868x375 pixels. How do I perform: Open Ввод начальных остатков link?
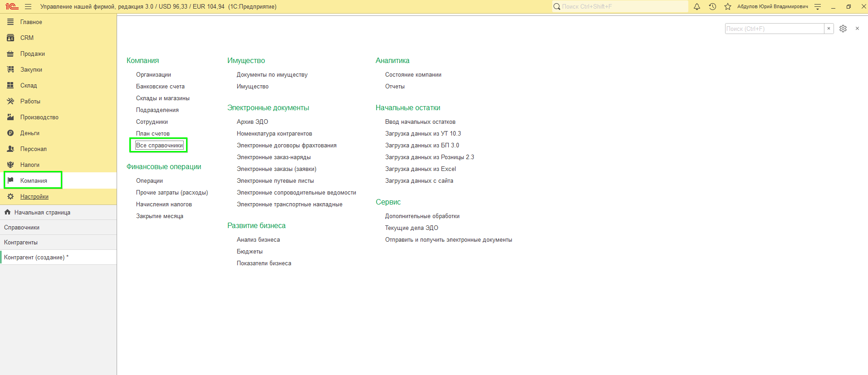[420, 122]
